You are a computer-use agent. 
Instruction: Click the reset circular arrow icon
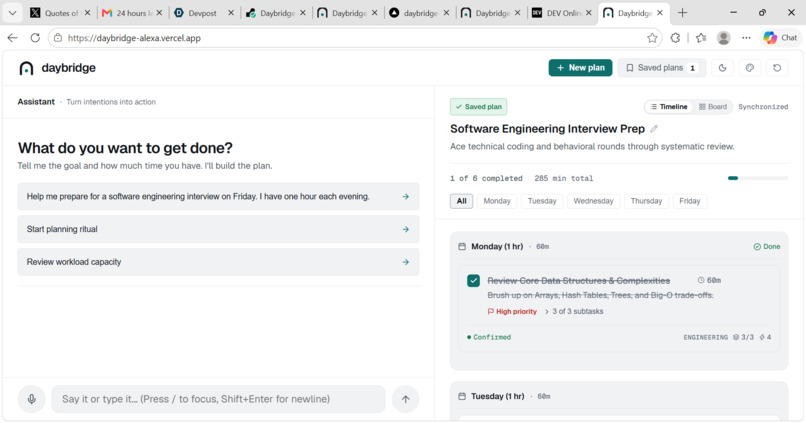click(777, 68)
